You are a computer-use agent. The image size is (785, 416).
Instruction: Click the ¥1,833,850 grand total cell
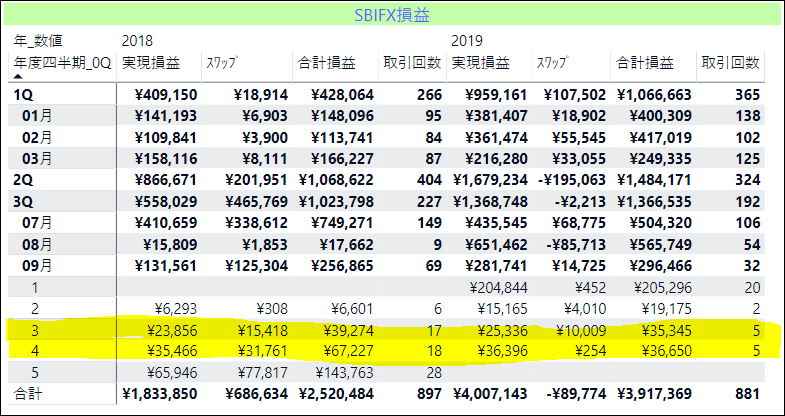(x=160, y=394)
